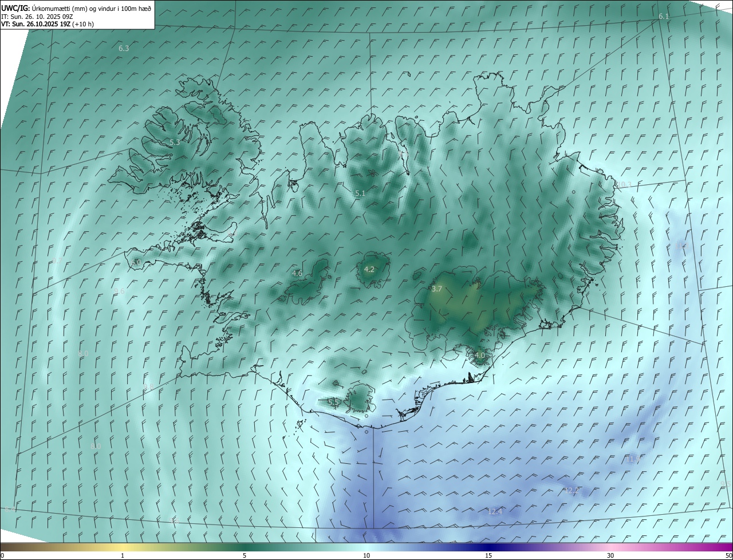Click the 15 tick on the color scale
733x560 pixels.
[488, 556]
